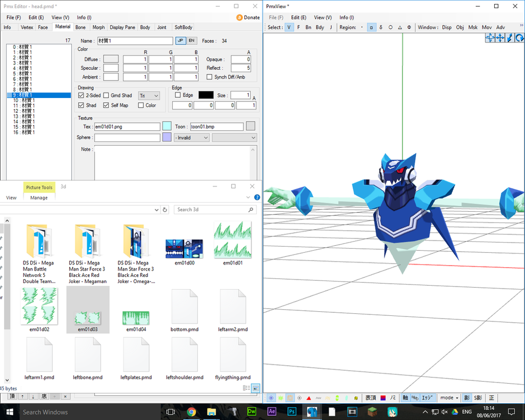Click the vertex select V button in PmxView
The image size is (525, 420).
[289, 28]
